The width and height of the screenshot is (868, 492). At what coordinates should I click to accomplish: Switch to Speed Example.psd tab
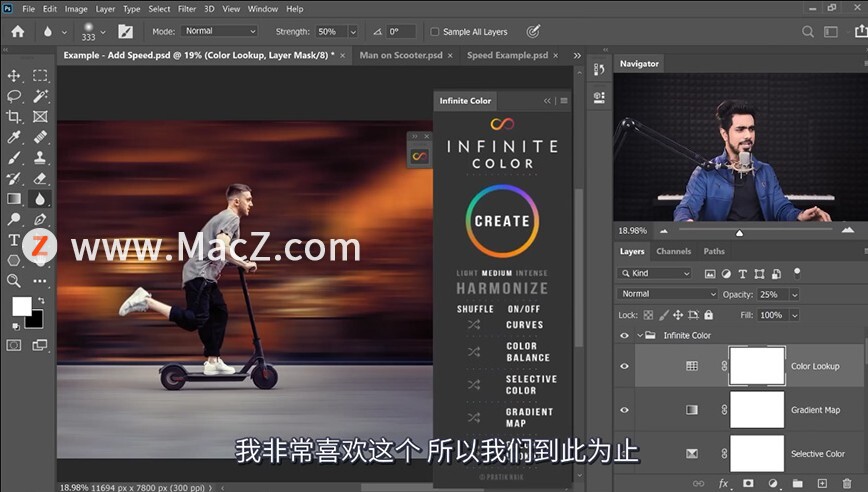(x=507, y=55)
